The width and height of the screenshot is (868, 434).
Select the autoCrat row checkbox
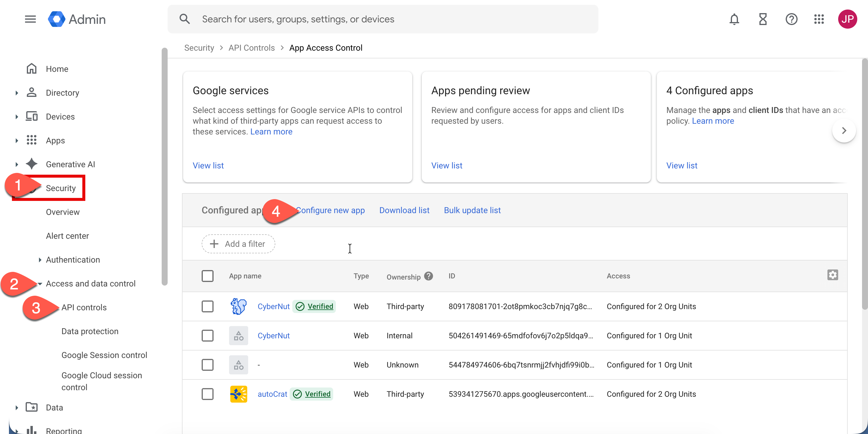(207, 394)
